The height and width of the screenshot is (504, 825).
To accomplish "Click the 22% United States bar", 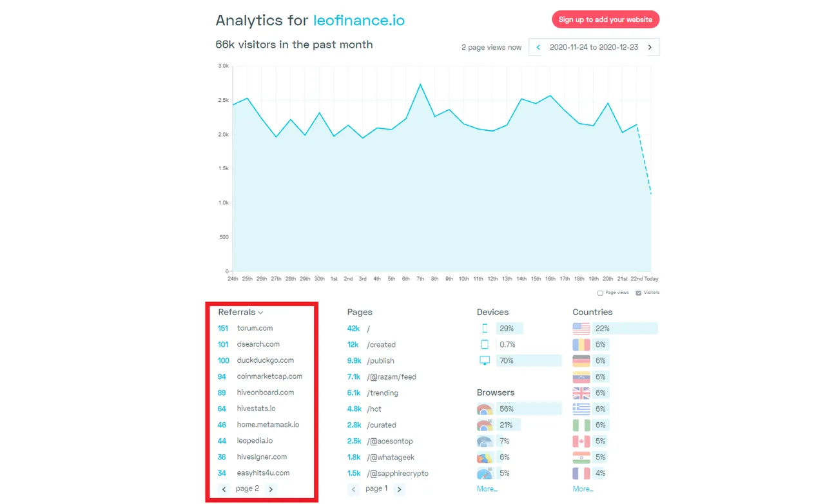I will [x=625, y=328].
